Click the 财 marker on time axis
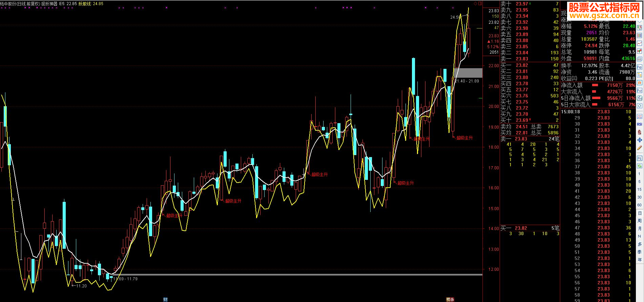 coord(165,299)
